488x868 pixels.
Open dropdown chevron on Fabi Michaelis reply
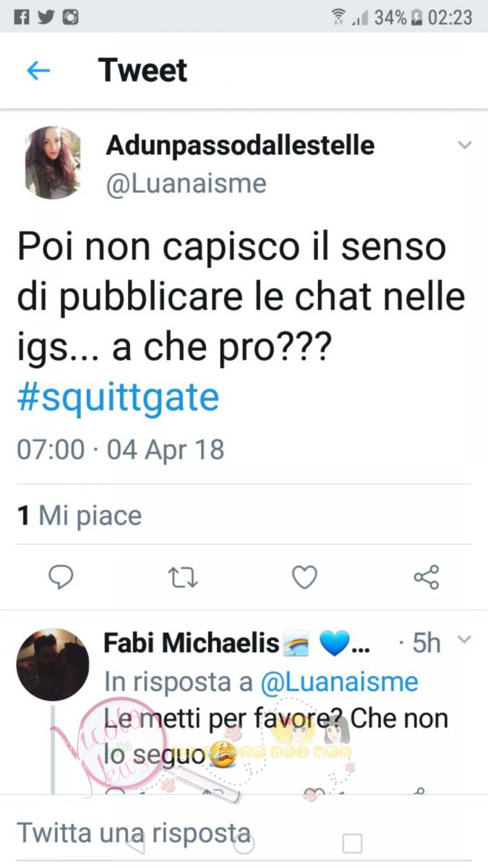(464, 640)
